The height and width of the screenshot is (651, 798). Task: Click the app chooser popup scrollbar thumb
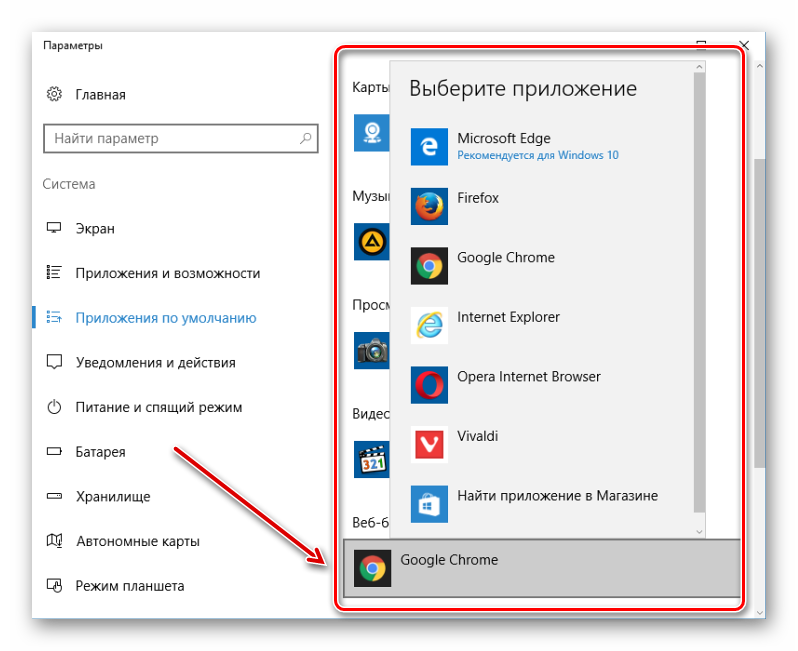699,293
